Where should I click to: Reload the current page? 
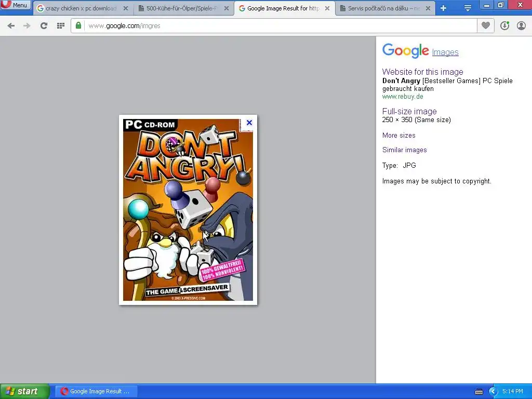44,26
